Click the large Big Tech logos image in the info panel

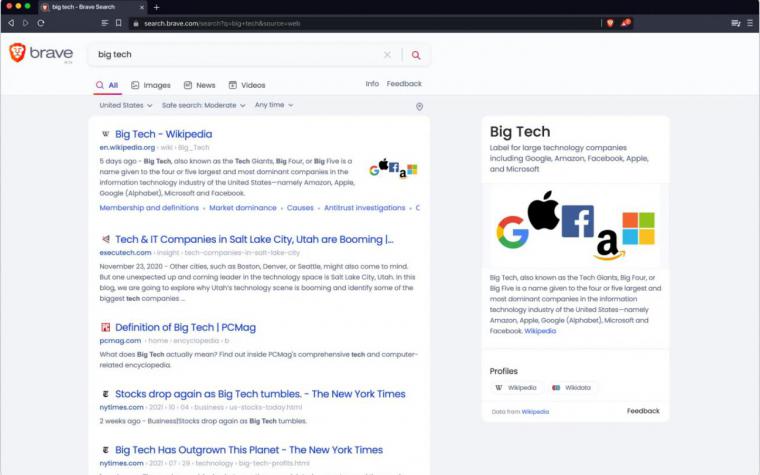tap(575, 226)
